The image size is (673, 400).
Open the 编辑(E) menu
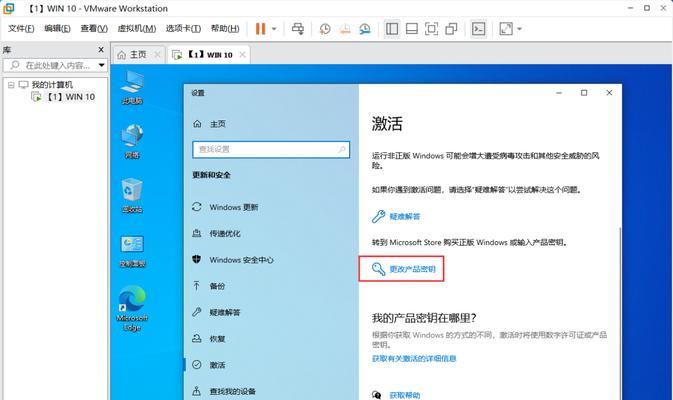(x=57, y=28)
